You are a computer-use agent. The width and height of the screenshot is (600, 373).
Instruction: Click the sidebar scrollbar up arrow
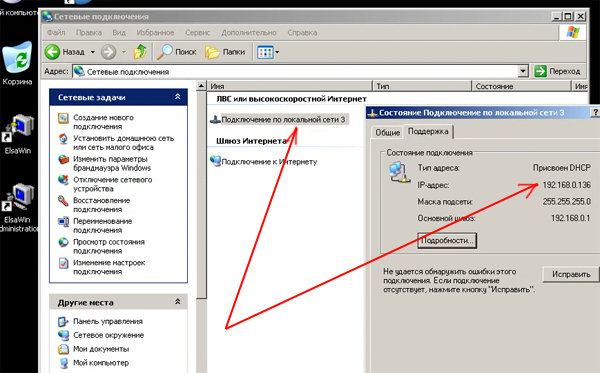pyautogui.click(x=201, y=86)
